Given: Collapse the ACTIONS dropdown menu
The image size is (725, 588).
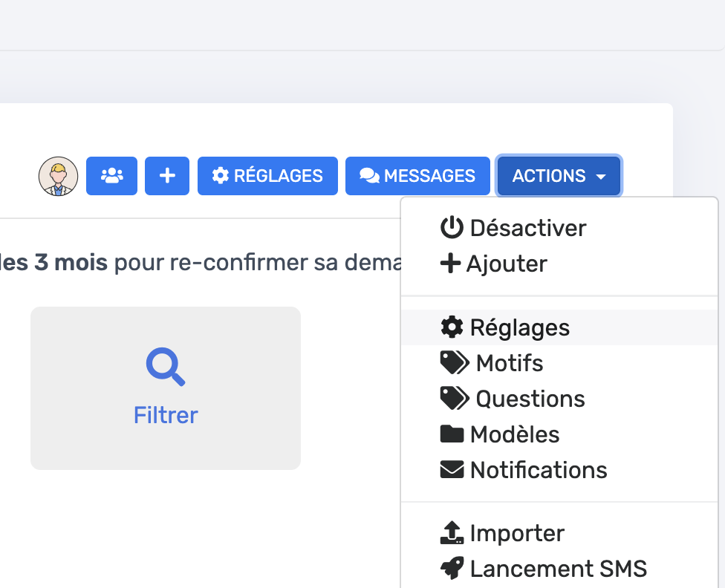Looking at the screenshot, I should 559,176.
